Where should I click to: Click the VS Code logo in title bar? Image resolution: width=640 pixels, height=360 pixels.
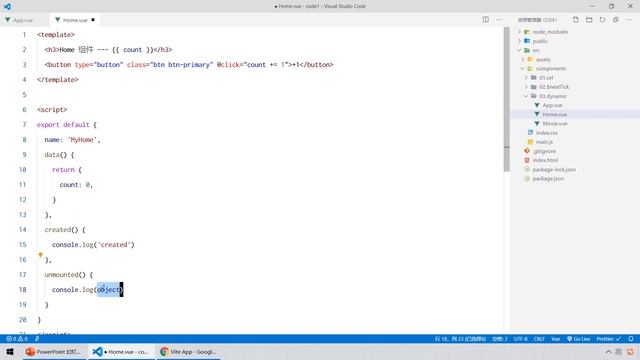point(7,6)
